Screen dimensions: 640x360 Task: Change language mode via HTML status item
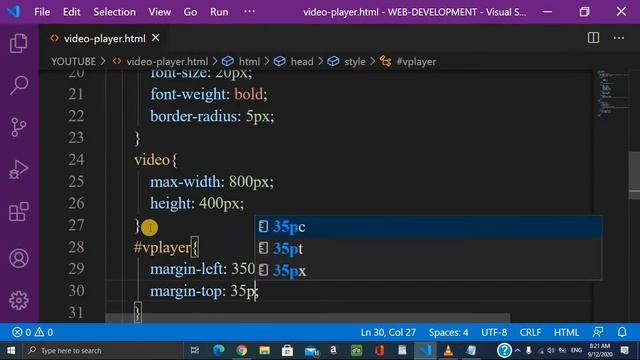tap(566, 332)
